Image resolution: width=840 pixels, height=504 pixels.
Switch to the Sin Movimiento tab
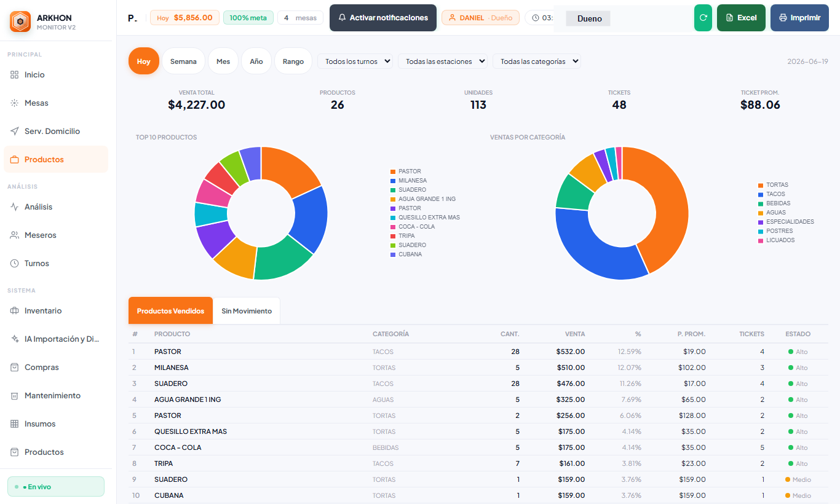[247, 310]
